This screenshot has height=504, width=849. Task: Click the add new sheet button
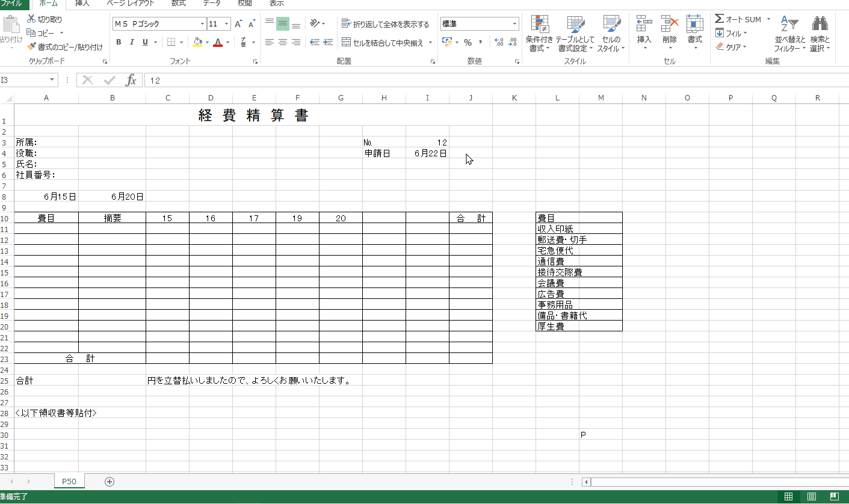pyautogui.click(x=109, y=481)
